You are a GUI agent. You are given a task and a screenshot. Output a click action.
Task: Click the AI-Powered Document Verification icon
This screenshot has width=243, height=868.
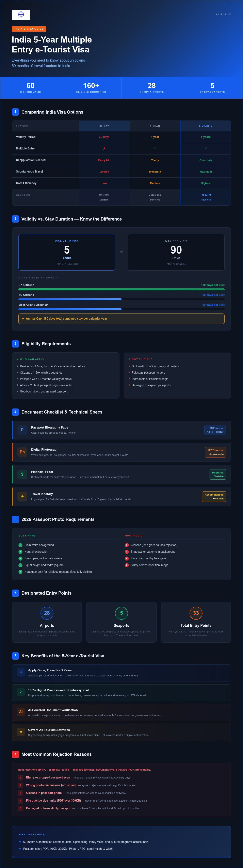pyautogui.click(x=21, y=712)
